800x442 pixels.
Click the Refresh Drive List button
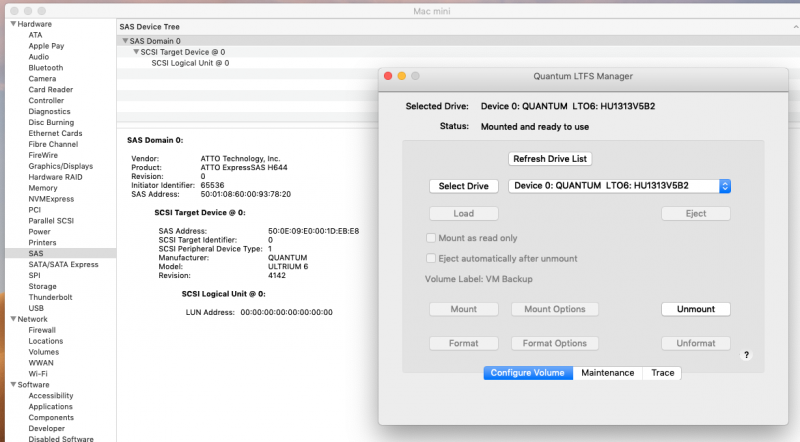click(x=550, y=159)
